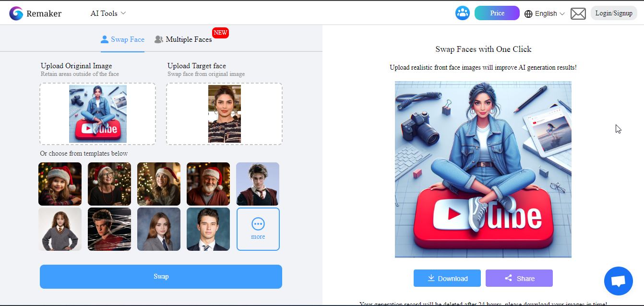Click the 'Upload Original Image' label

coord(76,66)
